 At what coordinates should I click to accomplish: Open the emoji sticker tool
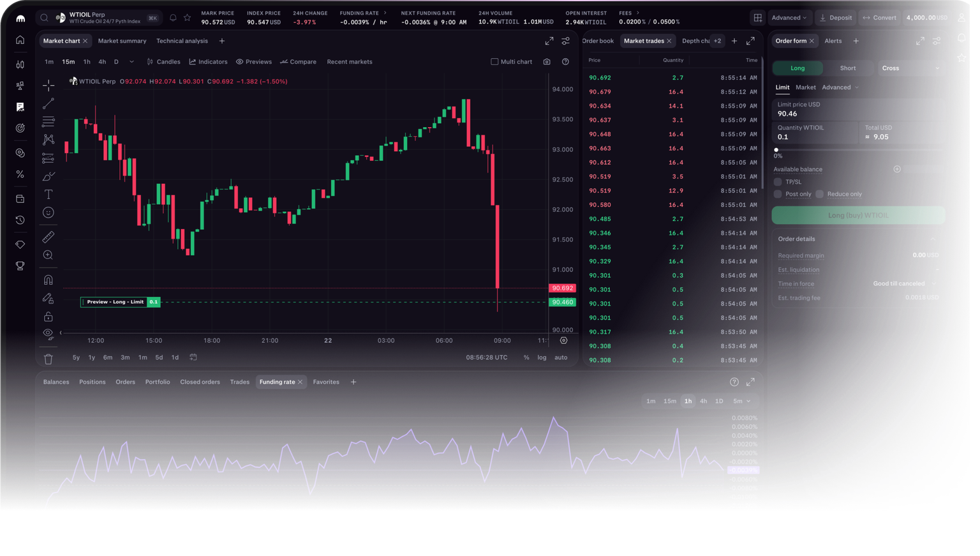point(48,213)
